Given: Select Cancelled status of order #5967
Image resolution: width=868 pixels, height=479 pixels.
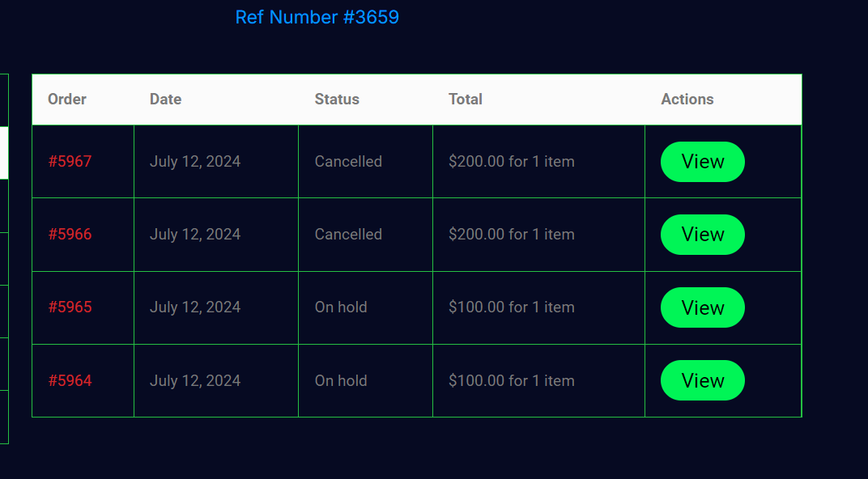Looking at the screenshot, I should 348,161.
